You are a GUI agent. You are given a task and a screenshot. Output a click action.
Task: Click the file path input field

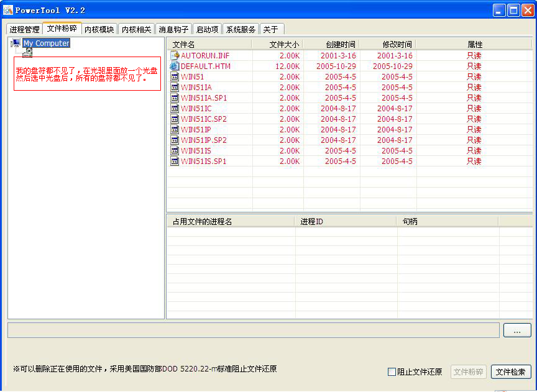point(254,330)
